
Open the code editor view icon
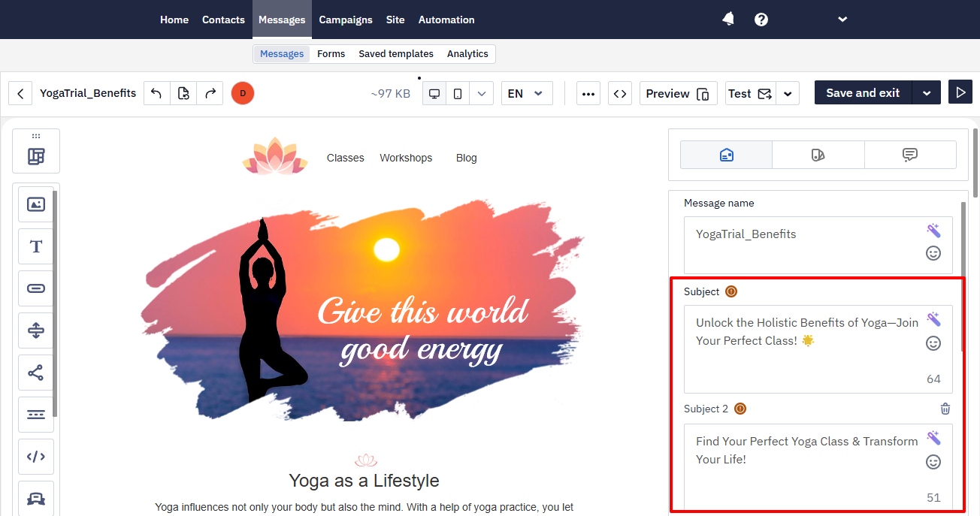pyautogui.click(x=620, y=93)
